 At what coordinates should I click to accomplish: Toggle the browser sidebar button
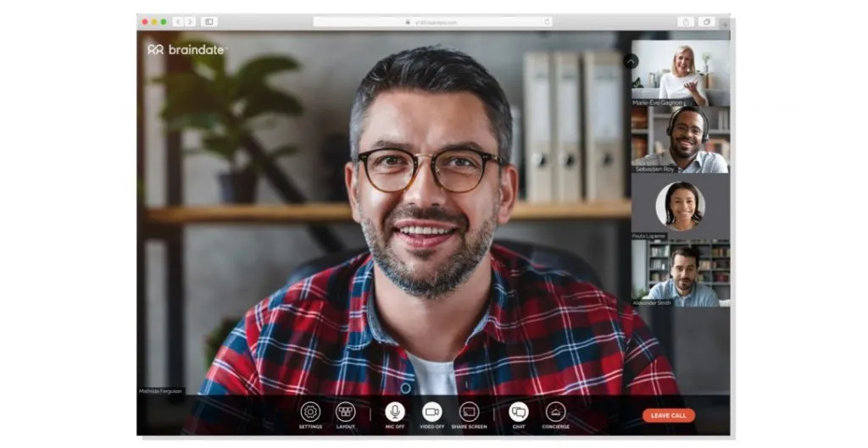(x=209, y=21)
